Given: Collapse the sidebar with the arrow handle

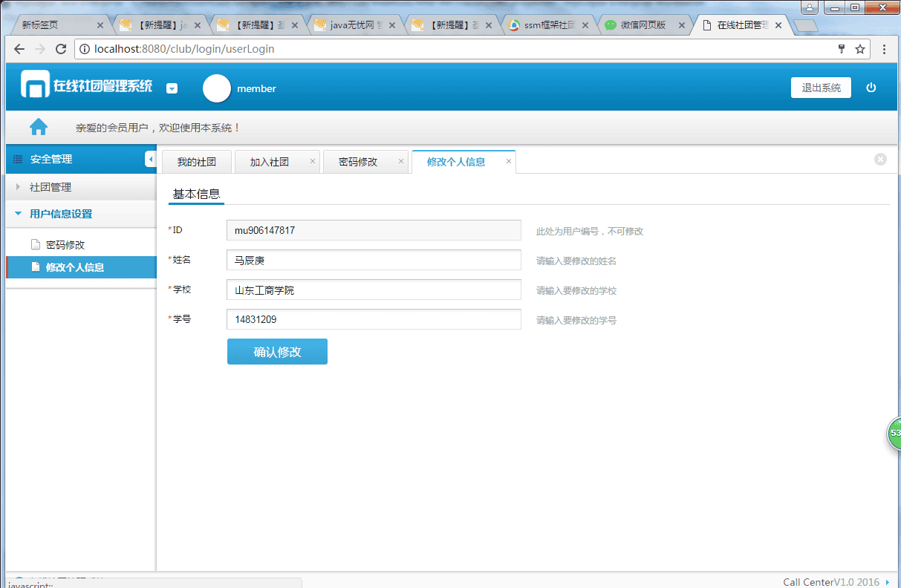Looking at the screenshot, I should point(150,159).
